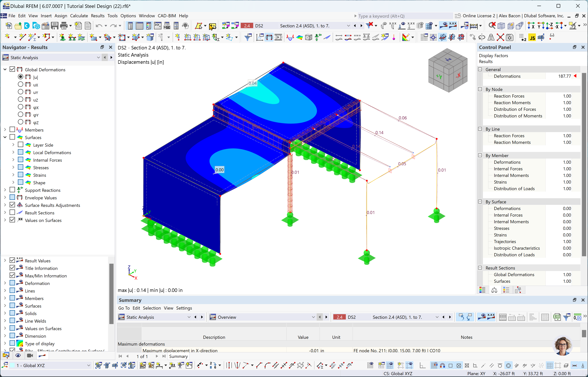The width and height of the screenshot is (588, 377).
Task: Select the Results menu item
Action: tap(96, 16)
